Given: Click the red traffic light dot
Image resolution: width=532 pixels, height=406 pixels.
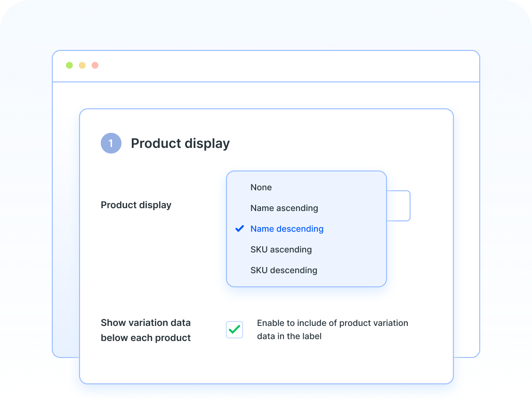Looking at the screenshot, I should point(95,65).
